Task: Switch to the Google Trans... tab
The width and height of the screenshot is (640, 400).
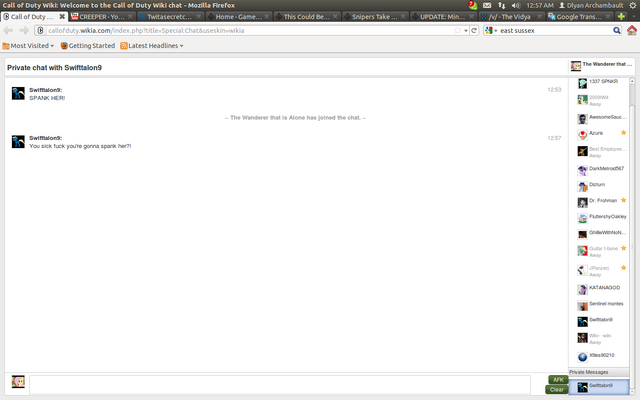Action: (580, 17)
